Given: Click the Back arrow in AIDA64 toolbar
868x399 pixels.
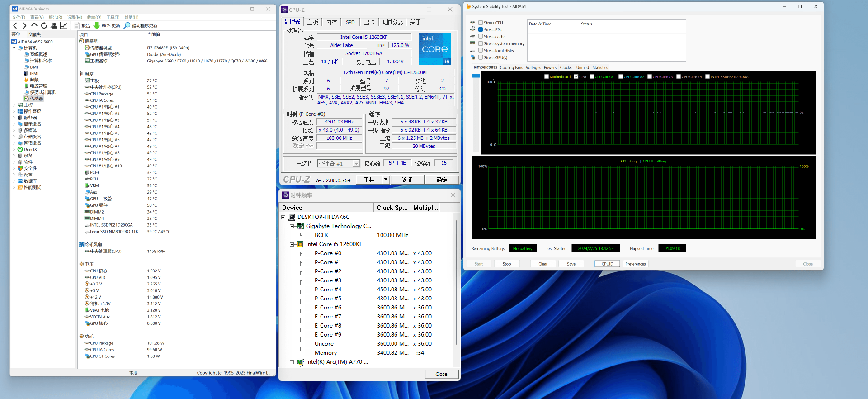Looking at the screenshot, I should [15, 26].
